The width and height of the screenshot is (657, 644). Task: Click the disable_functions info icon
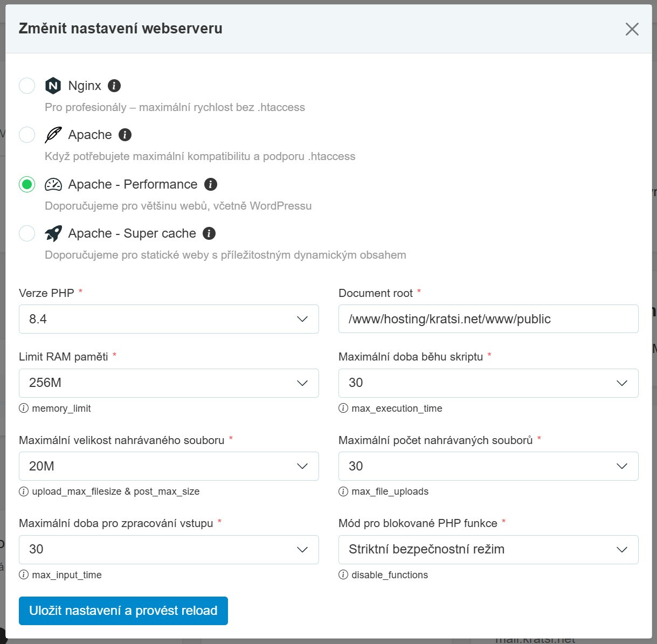(343, 575)
